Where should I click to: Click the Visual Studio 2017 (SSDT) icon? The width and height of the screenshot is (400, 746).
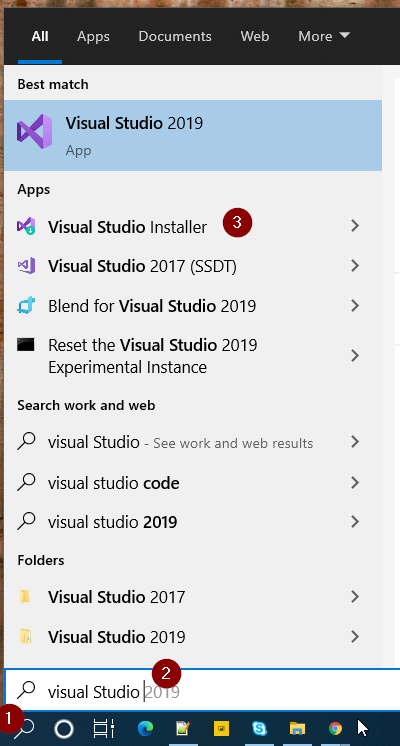pyautogui.click(x=26, y=265)
